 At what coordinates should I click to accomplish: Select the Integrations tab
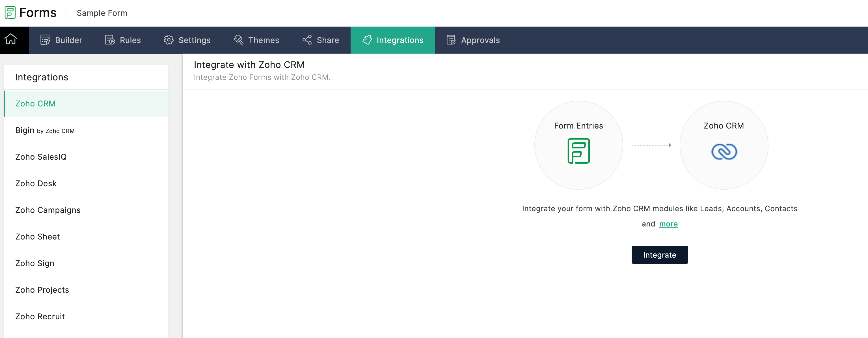point(392,40)
